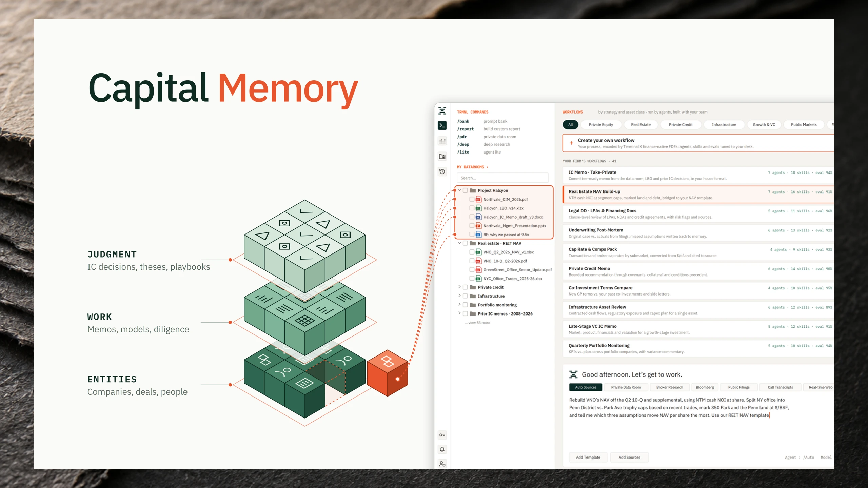Screen dimensions: 868x488
Task: Expand Prior IC memos 2008–2026 folder
Action: click(460, 313)
